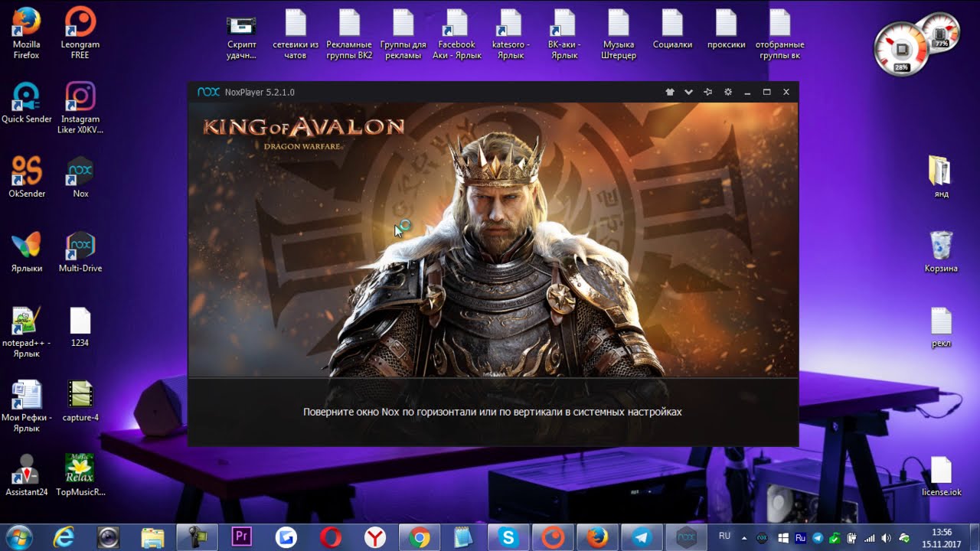The width and height of the screenshot is (980, 551).
Task: Open the Windows Start menu
Action: tap(18, 538)
